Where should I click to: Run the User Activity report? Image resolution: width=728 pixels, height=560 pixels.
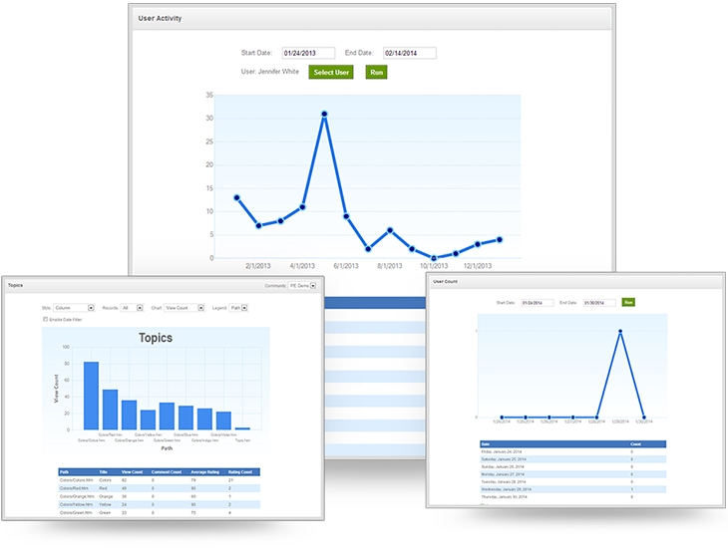(376, 73)
